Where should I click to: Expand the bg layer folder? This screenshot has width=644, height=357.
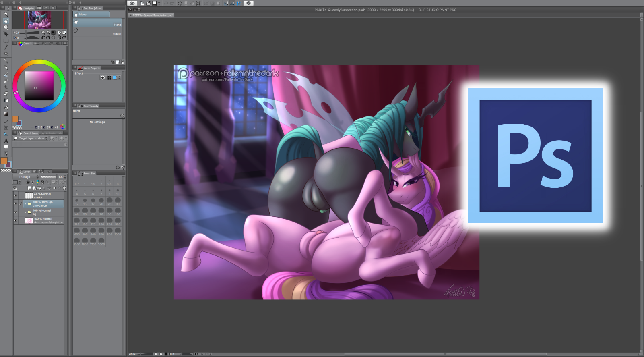pyautogui.click(x=25, y=212)
